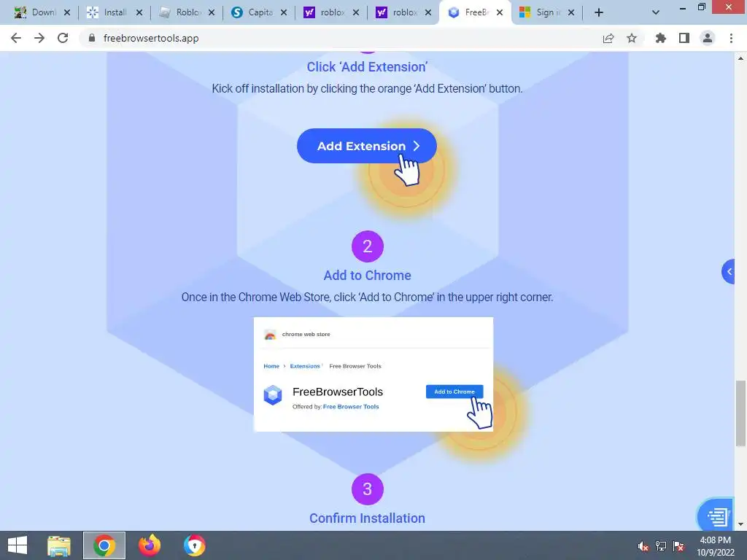Click the chrome web store rainbow logo
Viewport: 747px width, 560px height.
[270, 335]
